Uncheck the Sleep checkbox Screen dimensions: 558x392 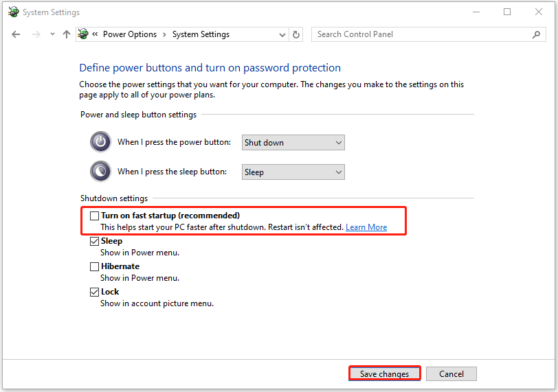click(95, 242)
